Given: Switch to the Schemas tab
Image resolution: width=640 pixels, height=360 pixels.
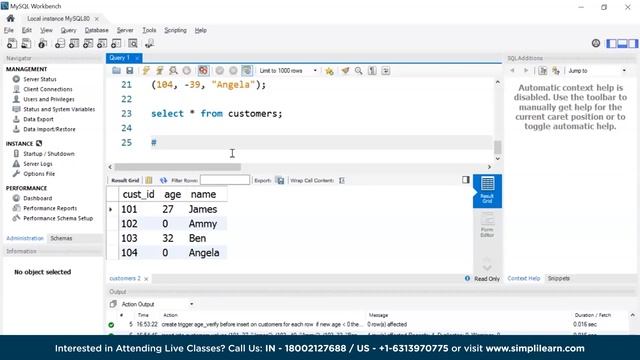Looking at the screenshot, I should 61,238.
